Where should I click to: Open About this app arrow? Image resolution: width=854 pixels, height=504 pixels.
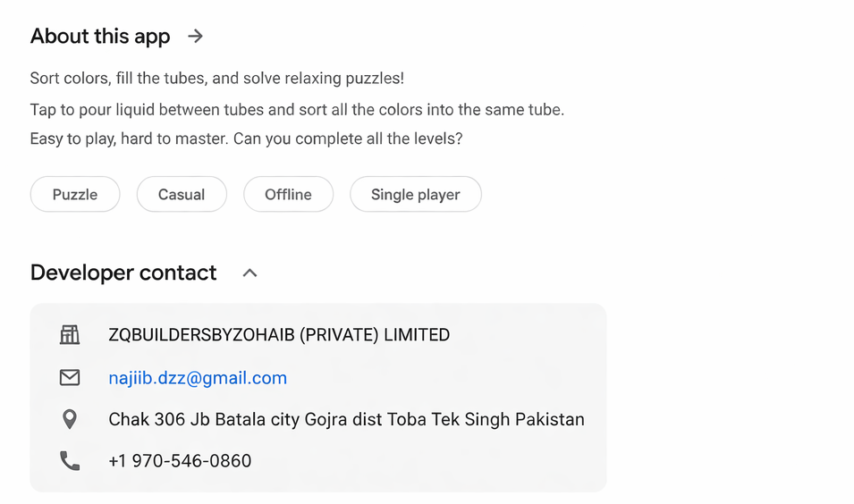pyautogui.click(x=195, y=37)
